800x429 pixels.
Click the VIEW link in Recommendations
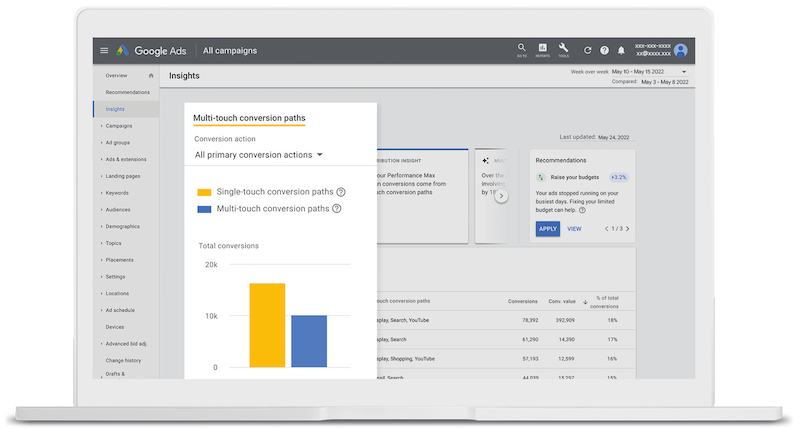(x=574, y=229)
